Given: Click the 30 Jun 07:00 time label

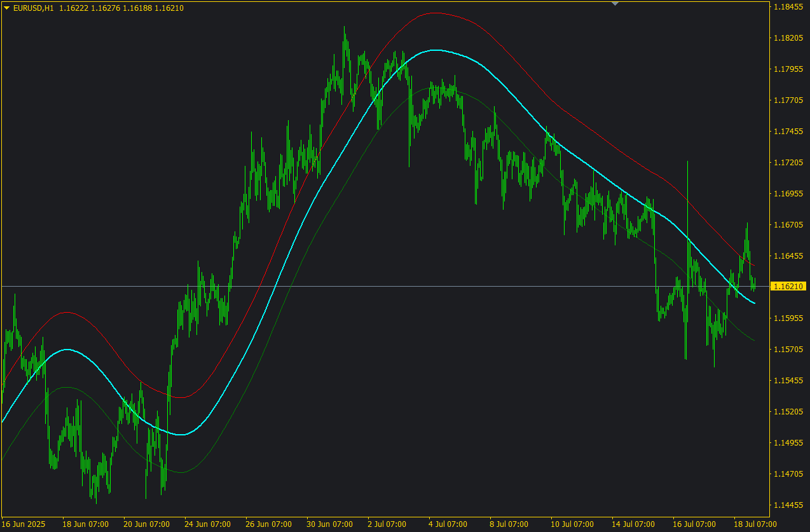Looking at the screenshot, I should click(329, 524).
